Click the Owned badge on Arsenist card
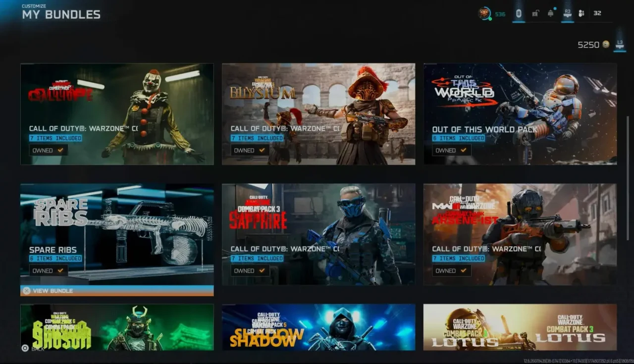Screen dimensions: 634x364 (x=452, y=270)
